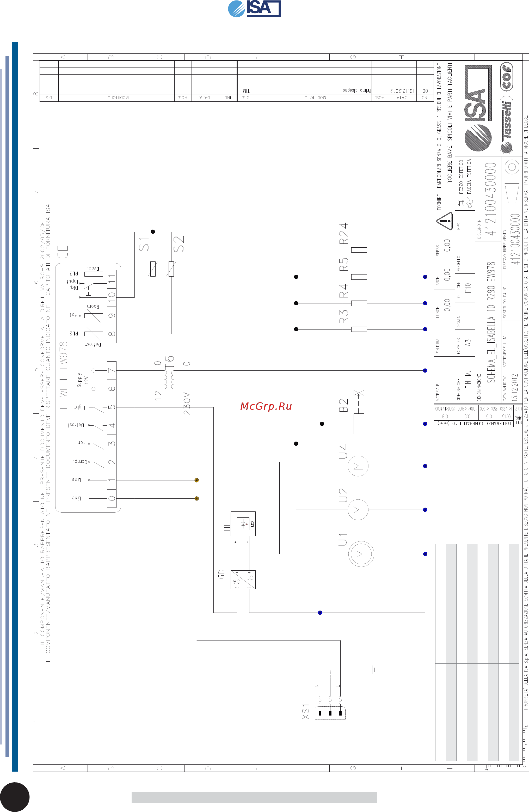Click the '230V' transformer label
Viewport: 529px width, 812px height.
pyautogui.click(x=187, y=404)
